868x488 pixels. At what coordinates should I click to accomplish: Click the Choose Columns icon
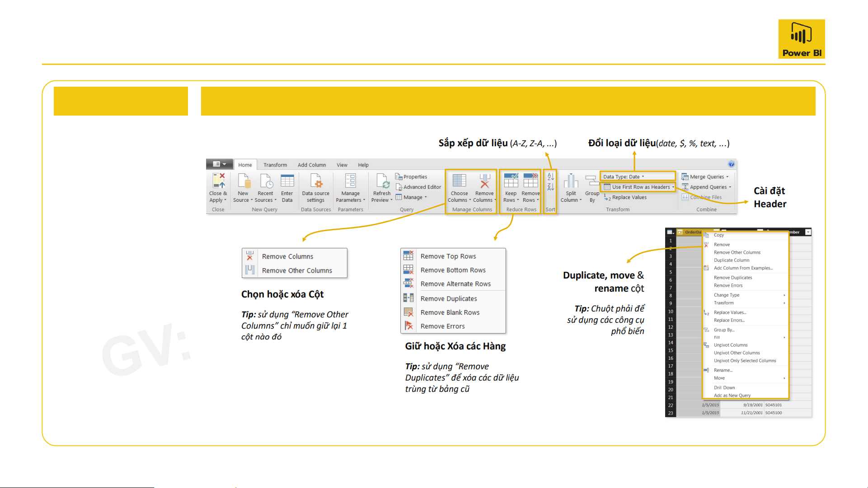[x=459, y=181]
